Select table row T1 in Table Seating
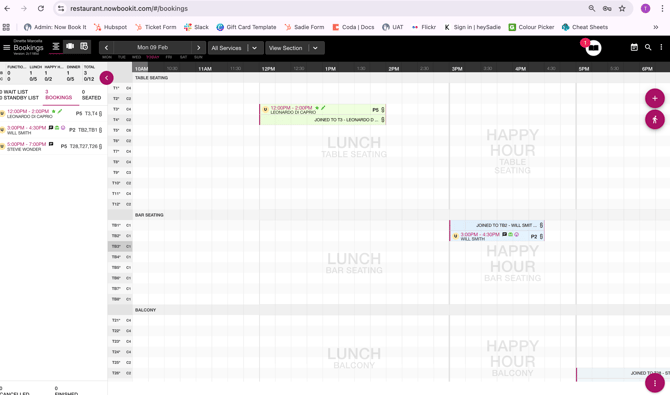The image size is (670, 395). click(x=120, y=88)
